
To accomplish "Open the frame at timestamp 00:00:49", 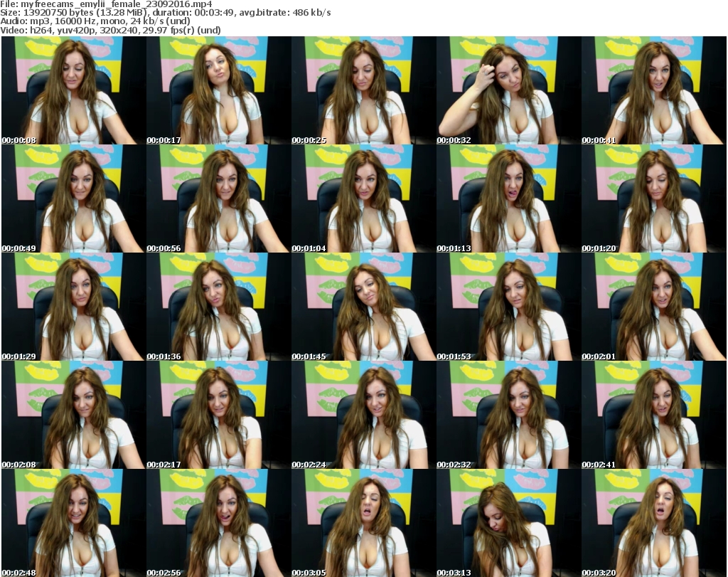I will pyautogui.click(x=73, y=198).
